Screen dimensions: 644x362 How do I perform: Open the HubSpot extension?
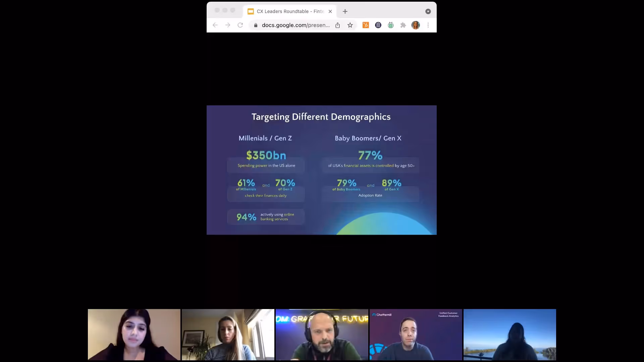[366, 25]
